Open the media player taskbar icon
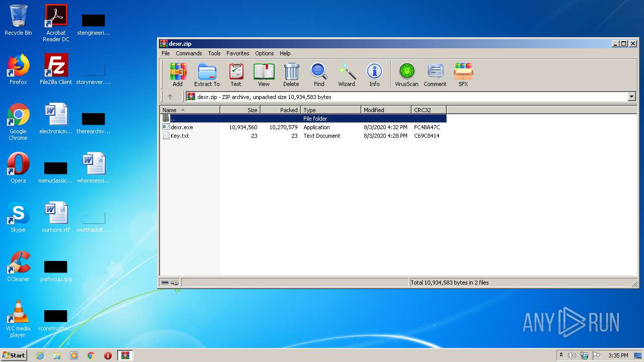 pyautogui.click(x=74, y=355)
